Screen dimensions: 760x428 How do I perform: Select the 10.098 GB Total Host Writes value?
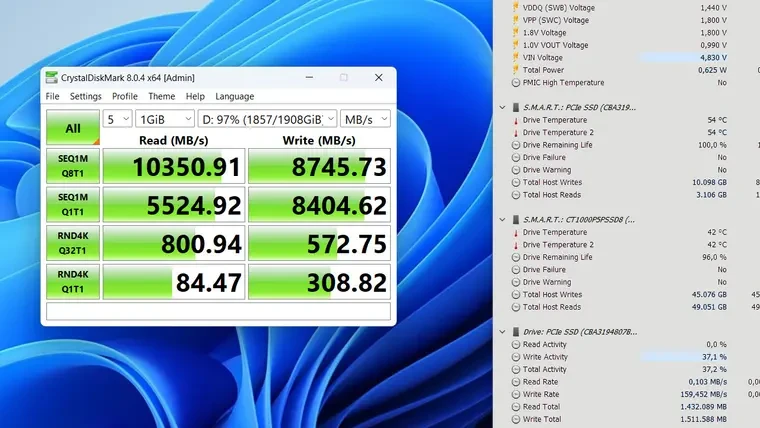click(709, 183)
